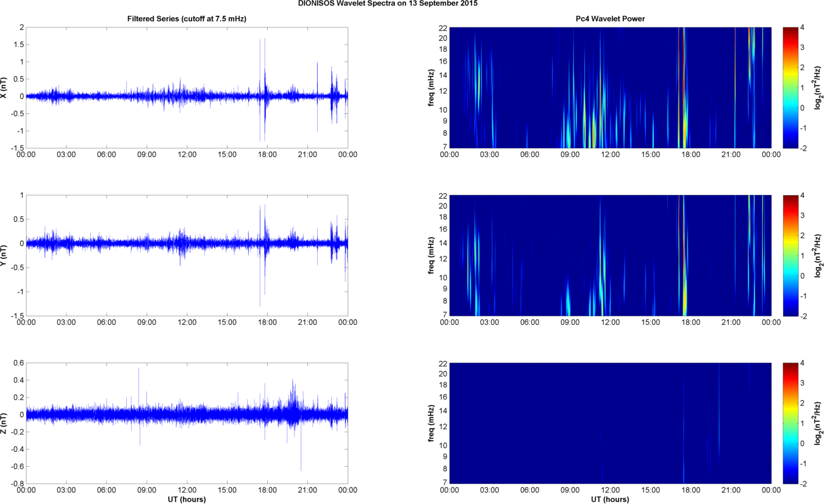This screenshot has height=504, width=824.
Task: Select the 'Filtered Series (cutoff at 7.5 mHz)' heading
Action: click(187, 20)
